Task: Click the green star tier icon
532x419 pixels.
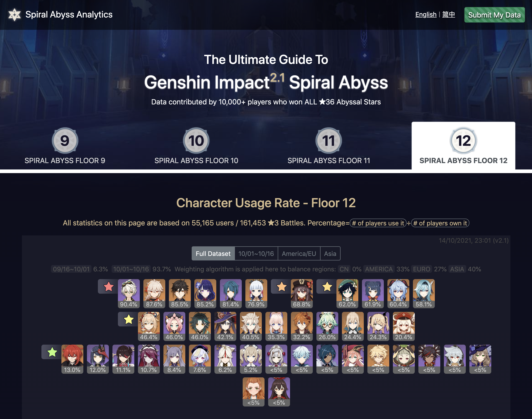Action: 52,352
